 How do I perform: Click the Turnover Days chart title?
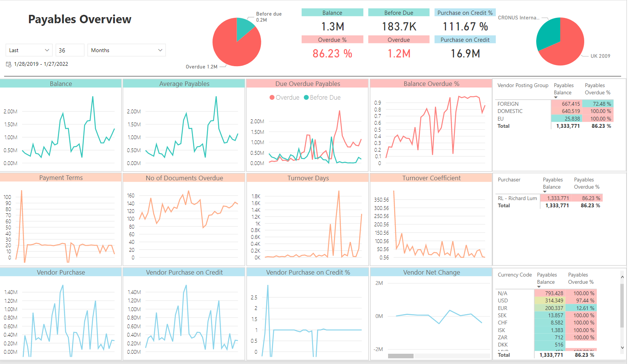coord(308,178)
